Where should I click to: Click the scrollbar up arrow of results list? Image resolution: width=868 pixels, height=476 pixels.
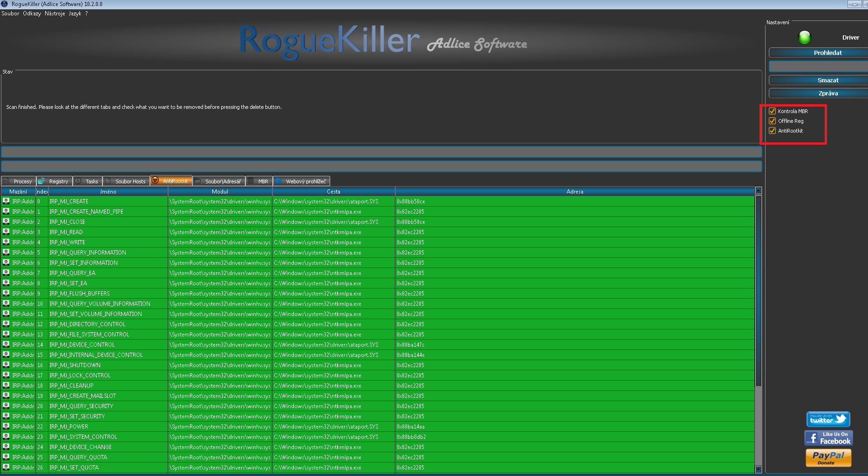click(x=759, y=190)
